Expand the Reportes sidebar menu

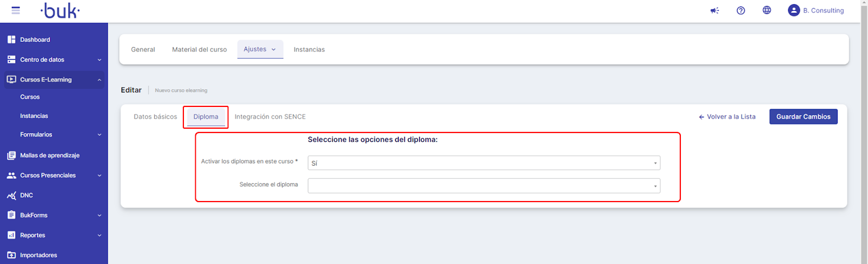tap(99, 235)
